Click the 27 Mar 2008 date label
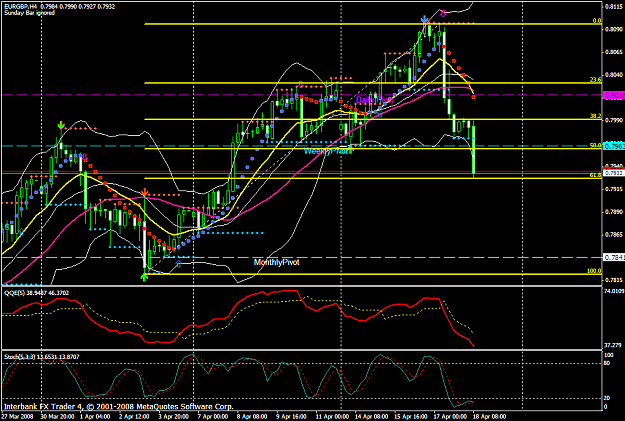 pos(15,417)
